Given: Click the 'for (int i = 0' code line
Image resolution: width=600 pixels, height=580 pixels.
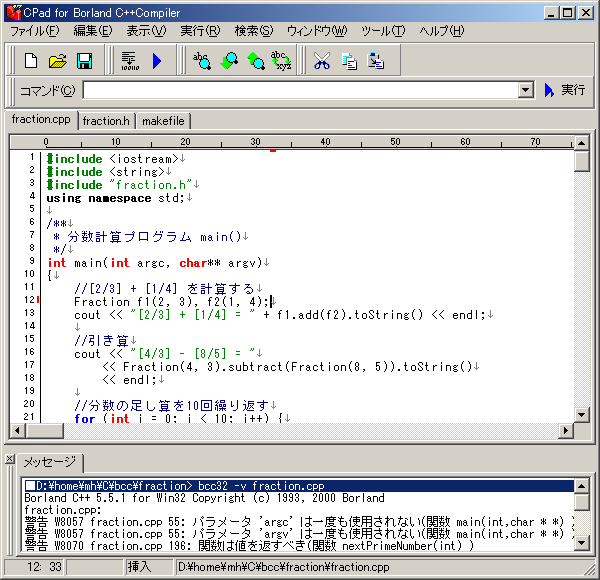Looking at the screenshot, I should pyautogui.click(x=183, y=418).
